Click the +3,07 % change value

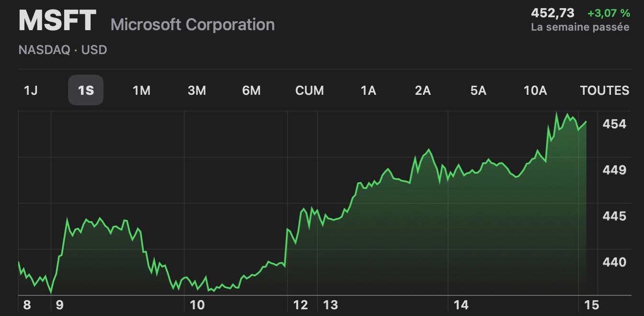click(x=609, y=13)
